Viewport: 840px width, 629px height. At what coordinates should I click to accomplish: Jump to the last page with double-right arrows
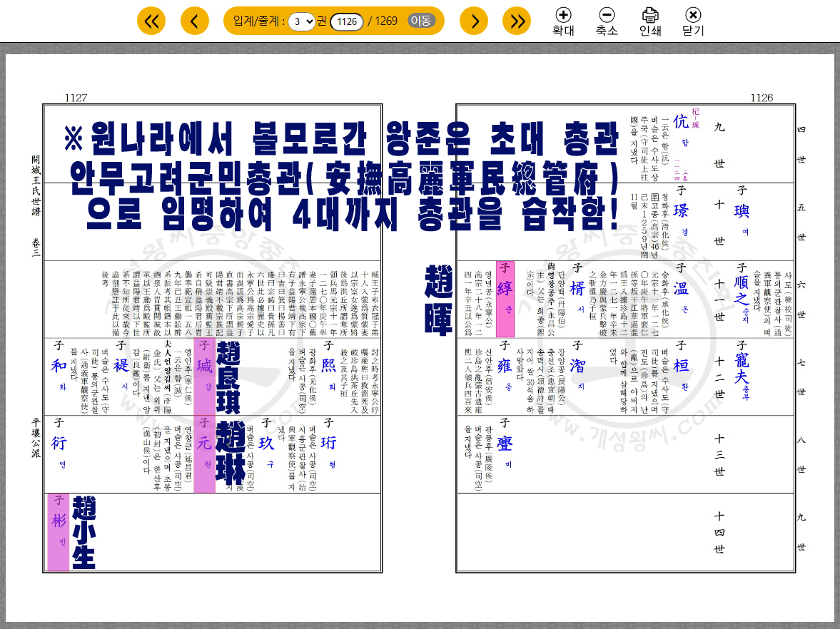point(517,21)
